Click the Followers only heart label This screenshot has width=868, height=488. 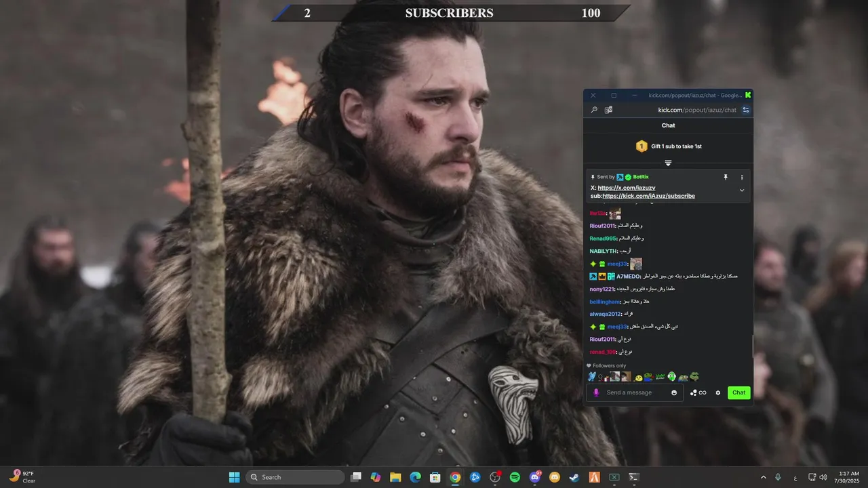(606, 366)
